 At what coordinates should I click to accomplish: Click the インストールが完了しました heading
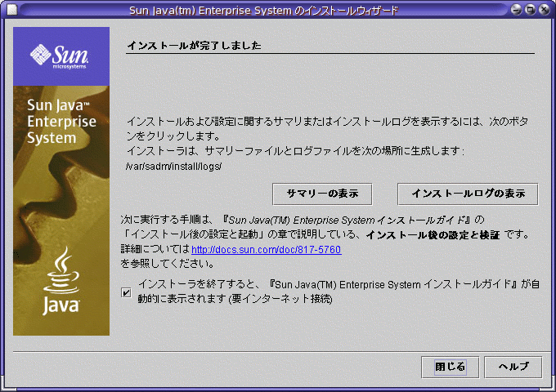click(194, 46)
